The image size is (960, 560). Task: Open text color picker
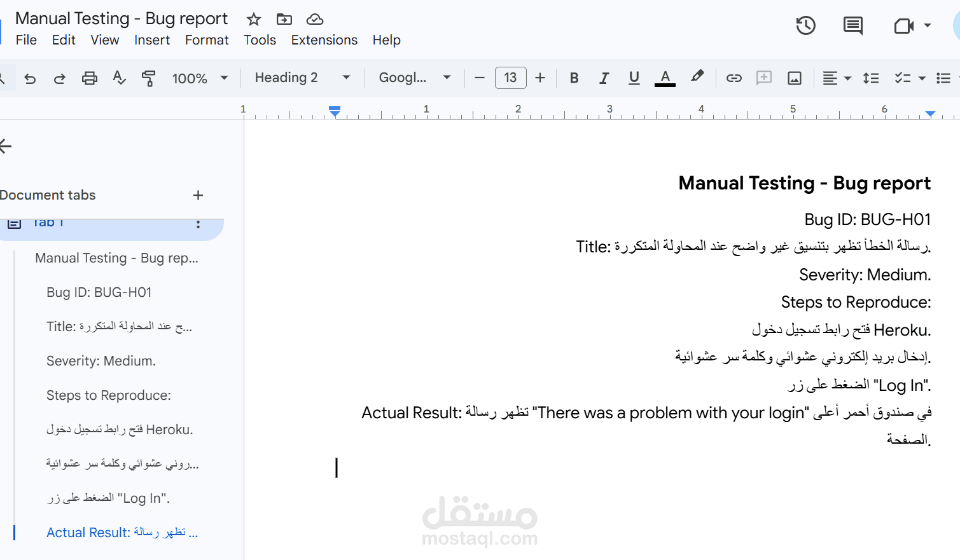[665, 78]
